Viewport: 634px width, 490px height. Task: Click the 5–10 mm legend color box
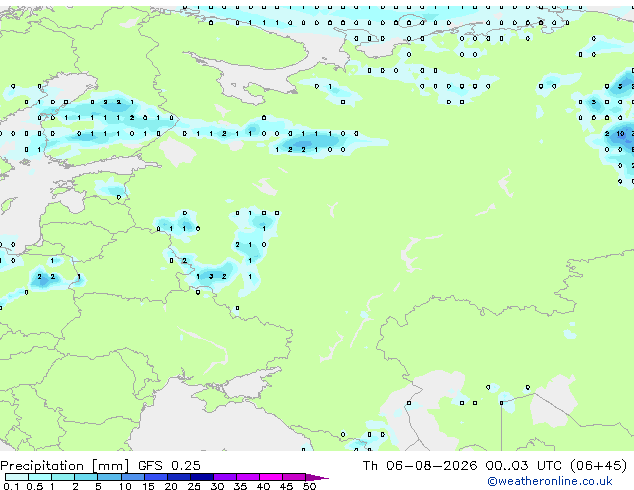[109, 477]
